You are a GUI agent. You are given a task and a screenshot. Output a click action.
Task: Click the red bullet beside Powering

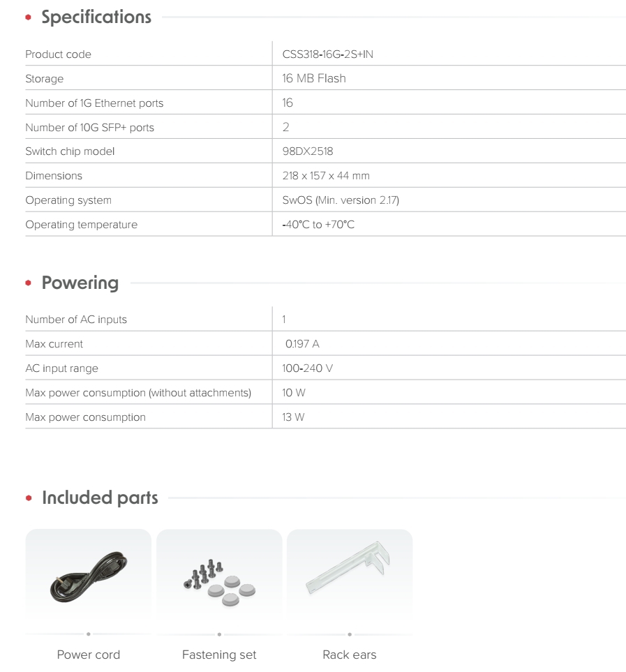point(29,283)
